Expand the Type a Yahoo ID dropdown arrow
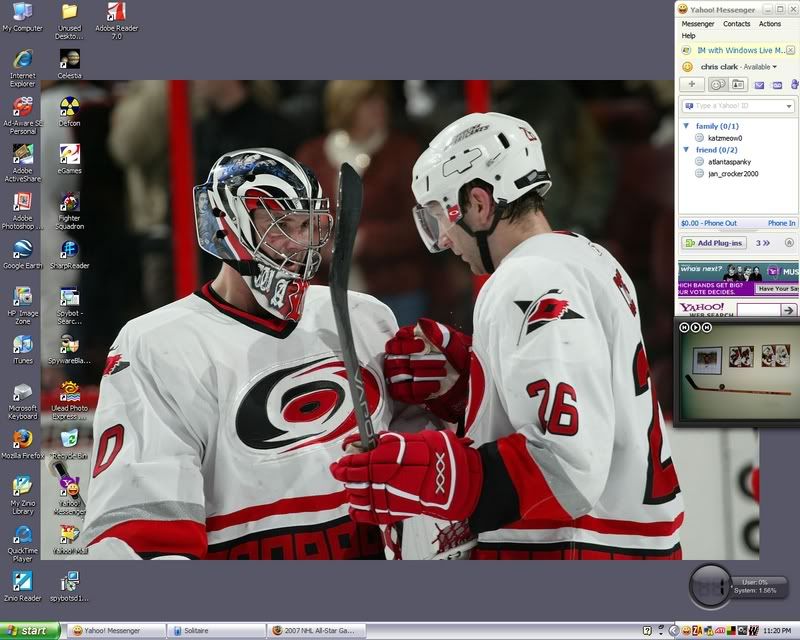The image size is (800, 640). 788,106
